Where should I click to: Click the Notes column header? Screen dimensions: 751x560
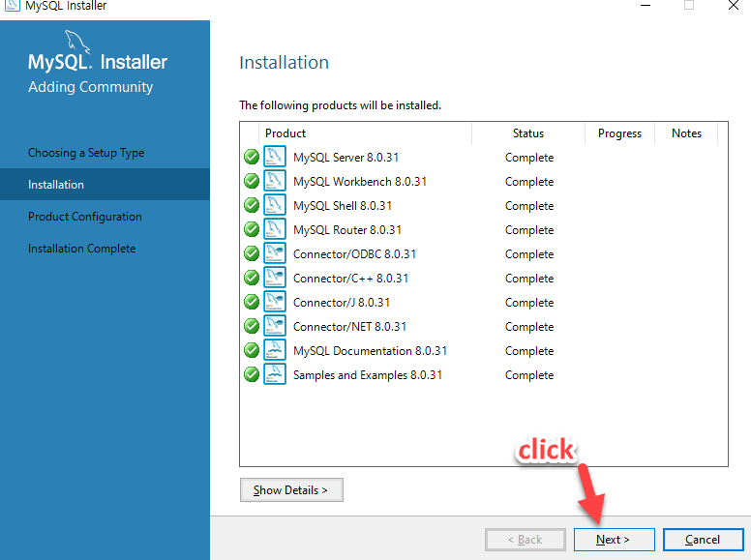[686, 133]
